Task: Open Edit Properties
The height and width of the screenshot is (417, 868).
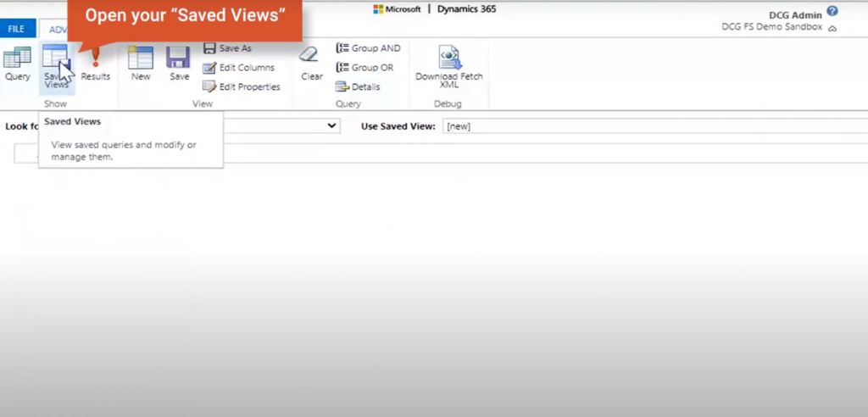Action: pos(241,86)
